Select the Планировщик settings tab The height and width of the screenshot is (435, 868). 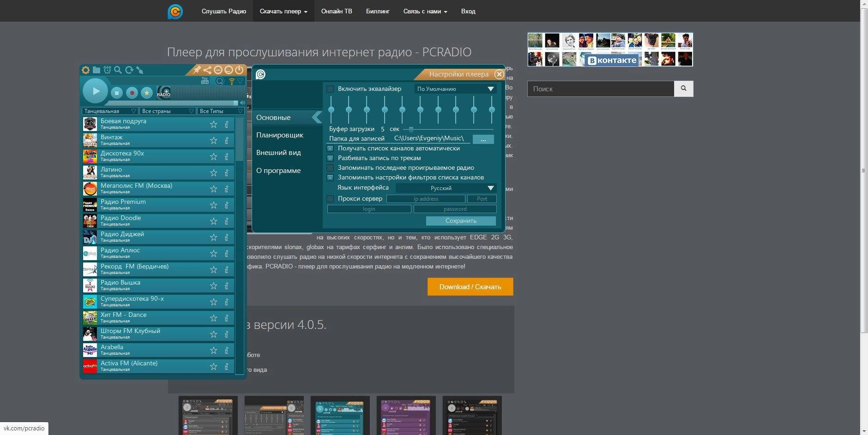pyautogui.click(x=280, y=135)
